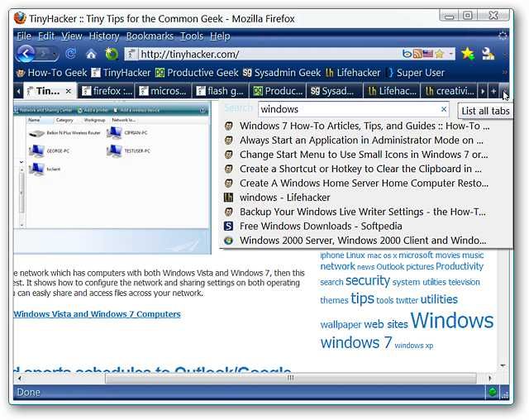Click the activity throbber in the menu bar

[x=503, y=36]
